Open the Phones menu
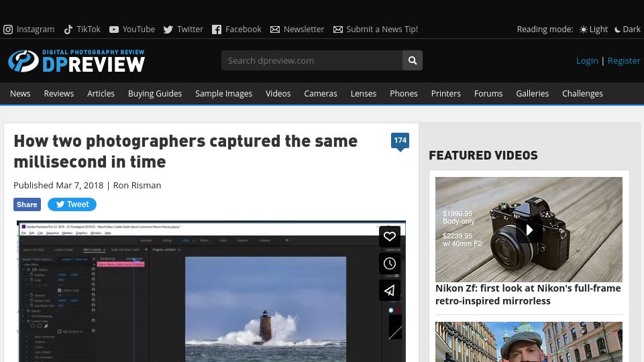 click(x=404, y=94)
